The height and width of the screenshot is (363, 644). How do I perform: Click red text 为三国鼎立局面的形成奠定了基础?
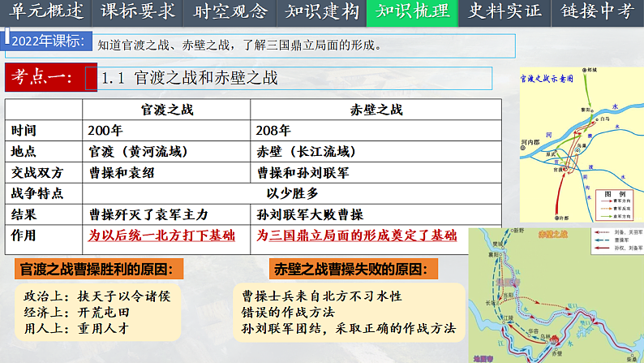point(357,236)
